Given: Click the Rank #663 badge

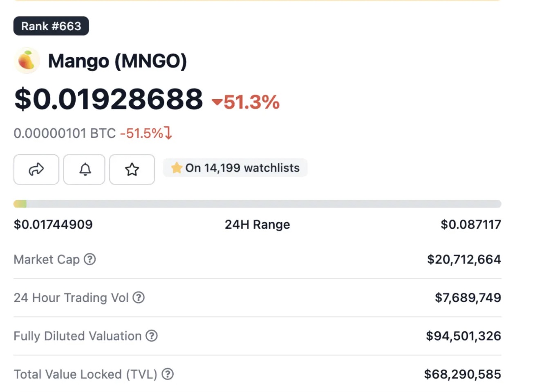Looking at the screenshot, I should pyautogui.click(x=51, y=26).
